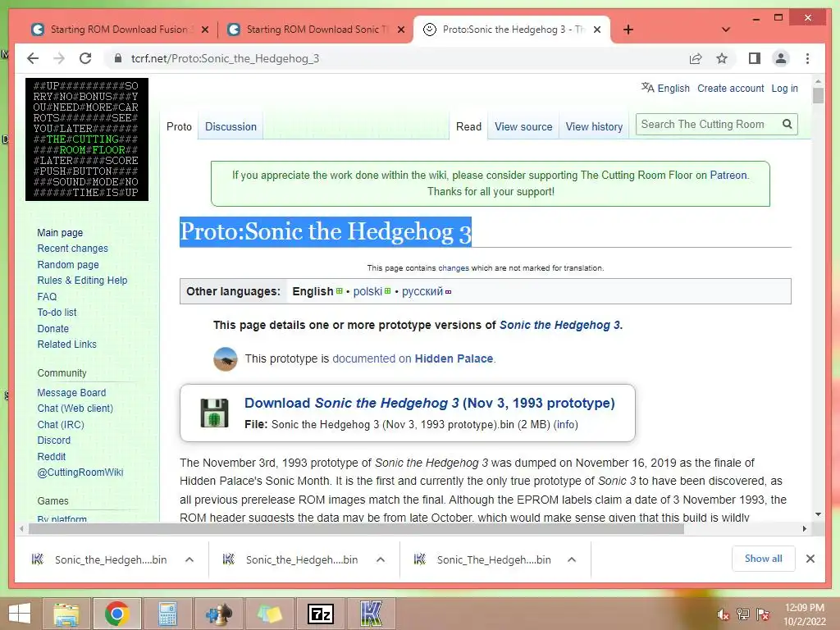
Task: Reload the current page
Action: (85, 58)
